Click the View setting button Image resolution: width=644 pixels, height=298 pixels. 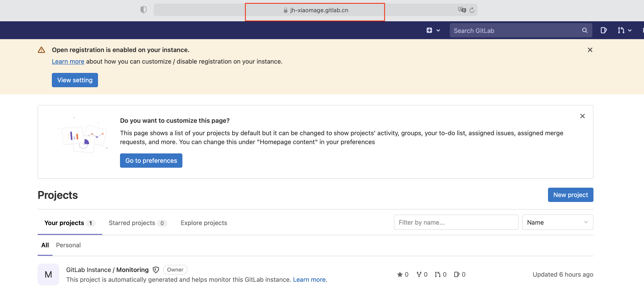point(75,80)
